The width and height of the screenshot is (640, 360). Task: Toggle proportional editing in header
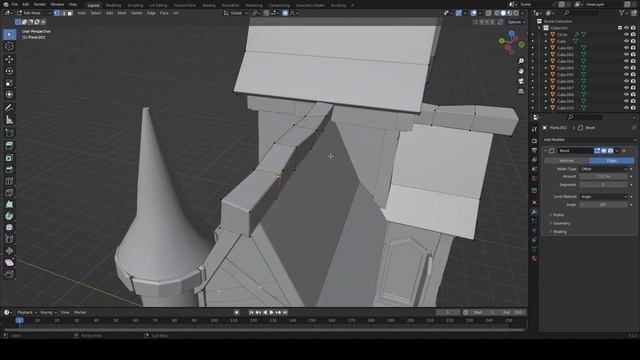285,13
